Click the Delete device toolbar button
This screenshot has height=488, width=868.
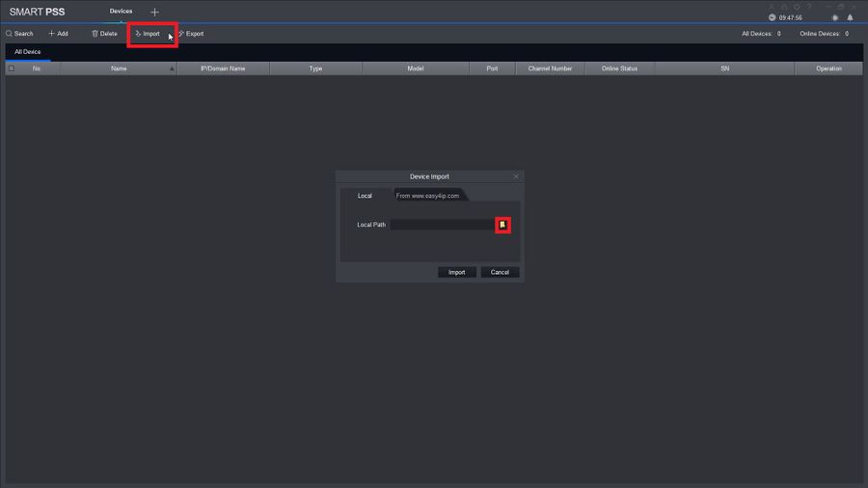pos(104,34)
